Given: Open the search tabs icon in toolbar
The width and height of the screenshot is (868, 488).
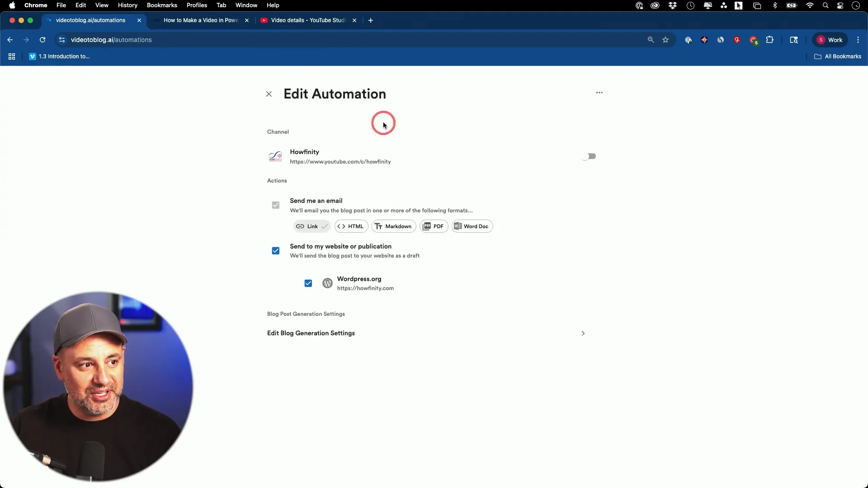Looking at the screenshot, I should pos(794,40).
